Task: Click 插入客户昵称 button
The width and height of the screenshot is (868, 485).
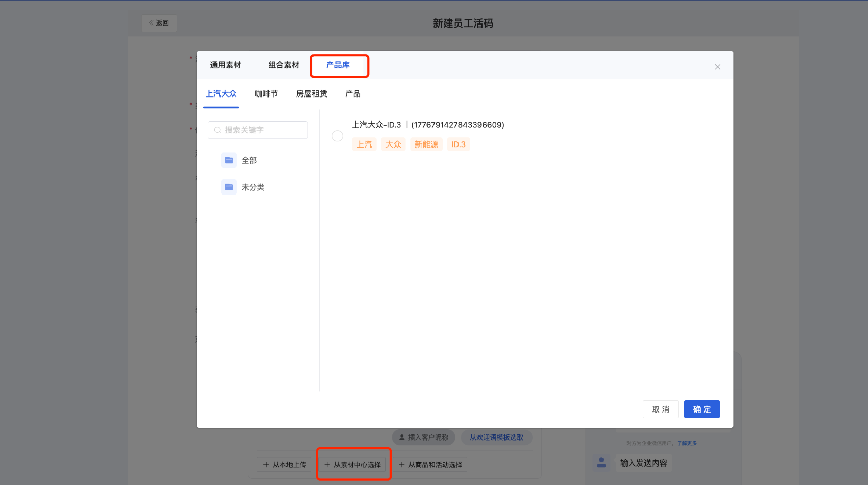Action: (x=423, y=438)
